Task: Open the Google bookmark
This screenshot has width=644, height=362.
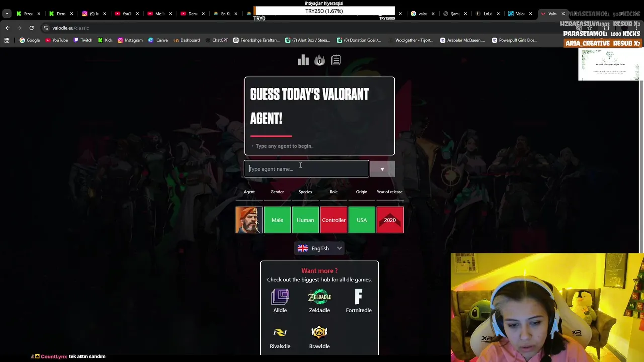Action: (30, 40)
